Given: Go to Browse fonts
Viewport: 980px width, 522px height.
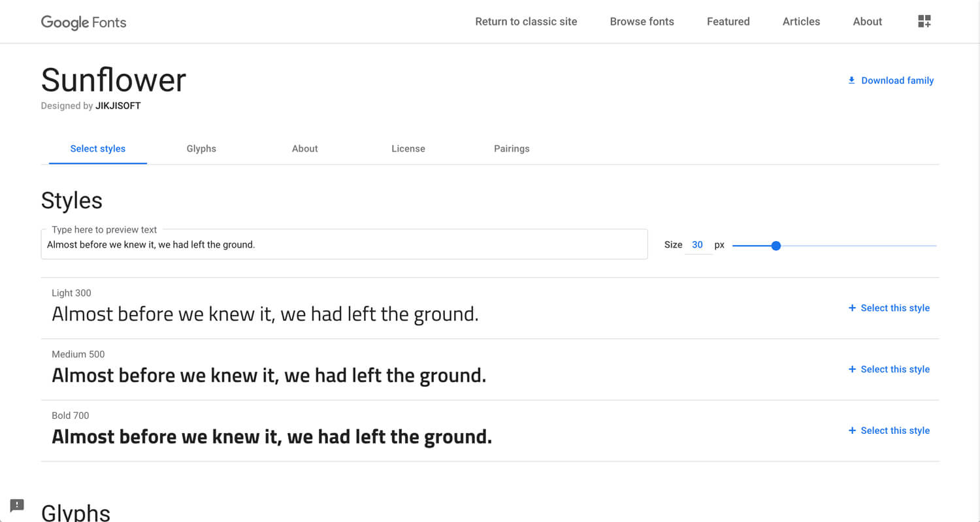Looking at the screenshot, I should click(642, 22).
